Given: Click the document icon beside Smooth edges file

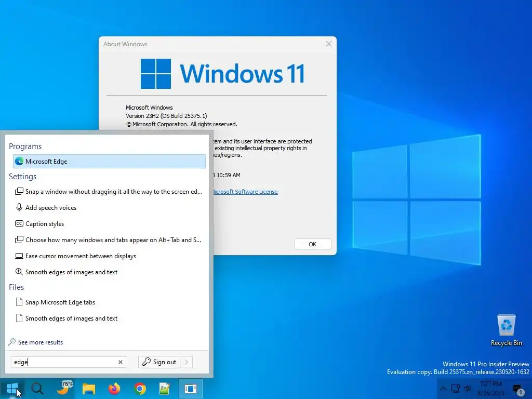Looking at the screenshot, I should coord(19,318).
